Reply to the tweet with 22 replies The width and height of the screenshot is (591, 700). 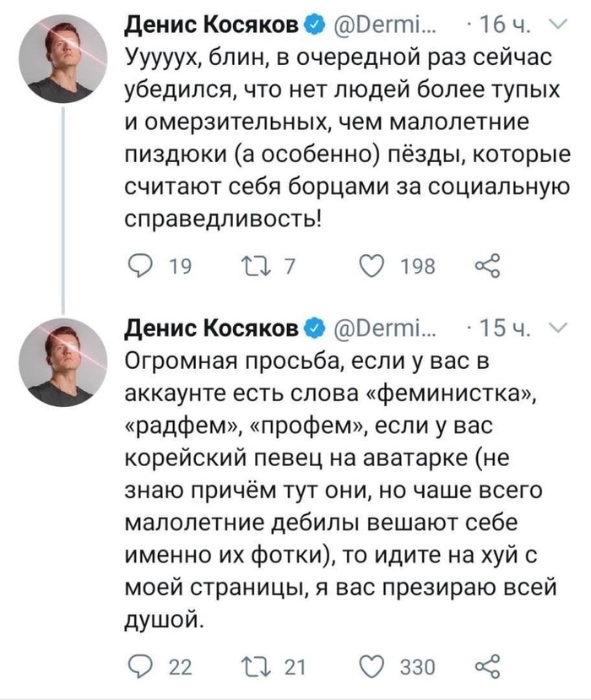140,667
